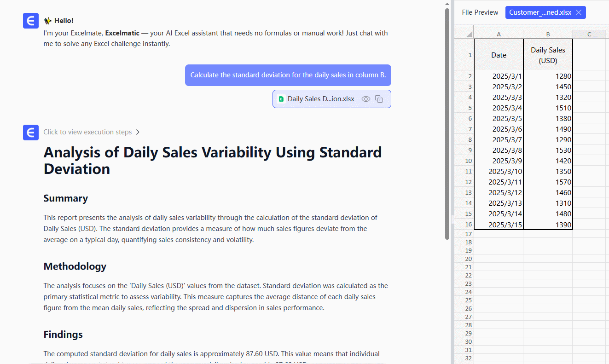Screen dimensions: 609x364
Task: Click the Excelmatic avatar beside execution steps
Action: click(x=31, y=133)
